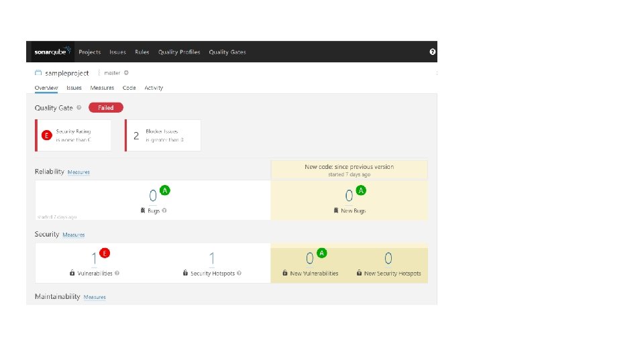Screen dimensions: 644x362
Task: Open the Issues item in top navigation
Action: tap(117, 52)
